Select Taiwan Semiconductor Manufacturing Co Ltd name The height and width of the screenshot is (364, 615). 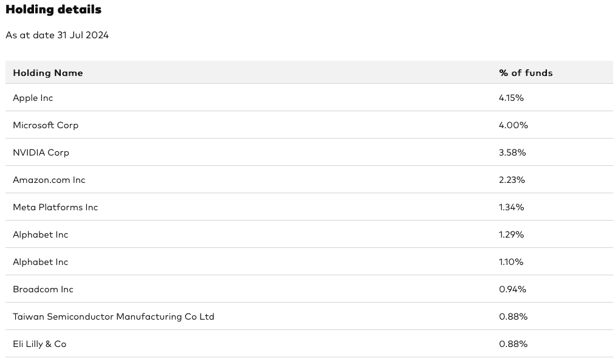pos(114,317)
